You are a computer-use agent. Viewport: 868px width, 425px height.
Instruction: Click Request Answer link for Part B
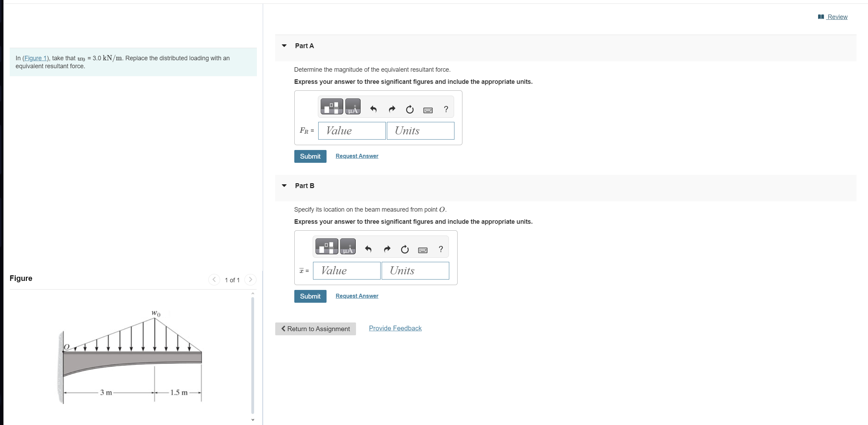(357, 296)
